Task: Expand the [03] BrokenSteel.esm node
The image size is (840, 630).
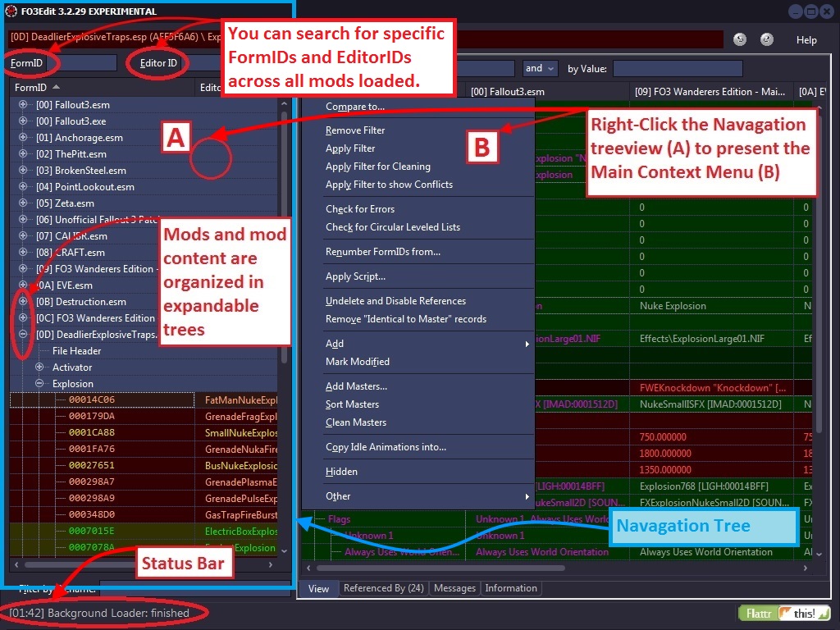Action: 23,170
